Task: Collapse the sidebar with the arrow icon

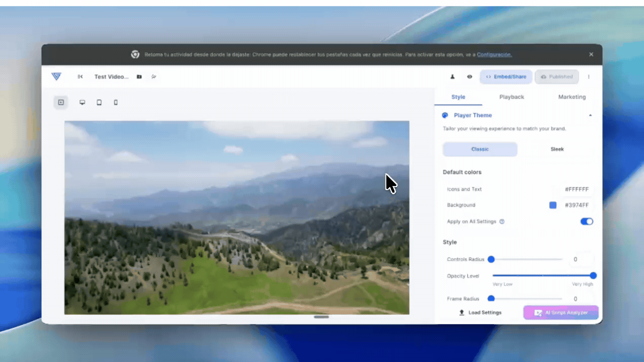Action: [x=80, y=77]
